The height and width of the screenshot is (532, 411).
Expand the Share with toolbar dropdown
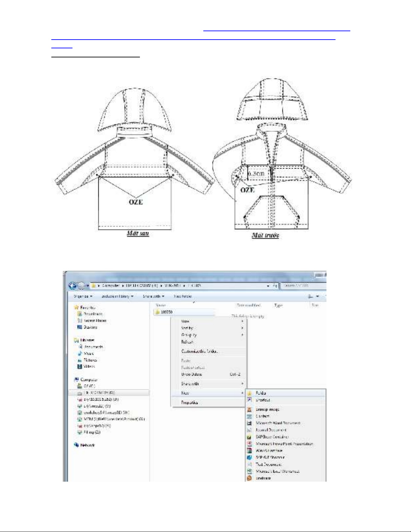[153, 296]
